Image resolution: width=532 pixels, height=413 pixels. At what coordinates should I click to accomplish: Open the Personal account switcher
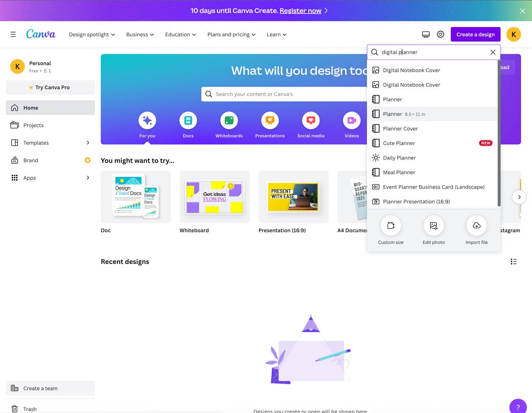[x=50, y=66]
